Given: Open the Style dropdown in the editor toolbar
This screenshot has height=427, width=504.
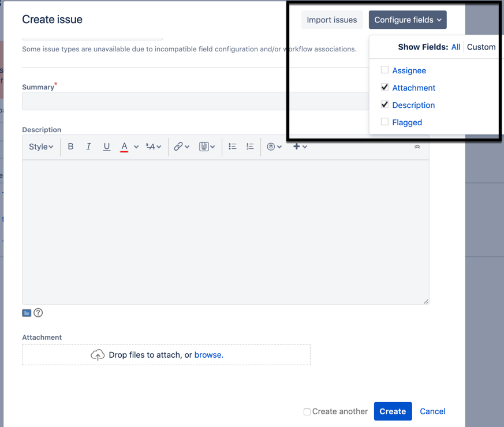Looking at the screenshot, I should point(40,146).
